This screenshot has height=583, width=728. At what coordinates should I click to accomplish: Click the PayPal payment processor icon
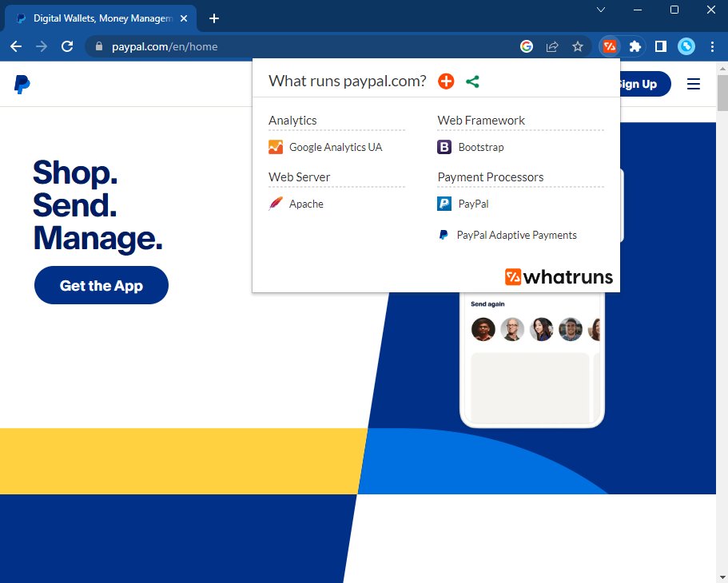(444, 204)
